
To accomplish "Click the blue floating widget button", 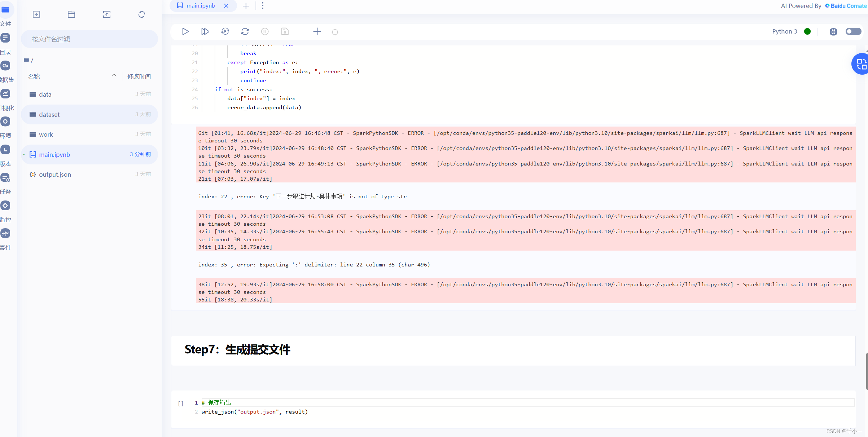I will (x=861, y=64).
